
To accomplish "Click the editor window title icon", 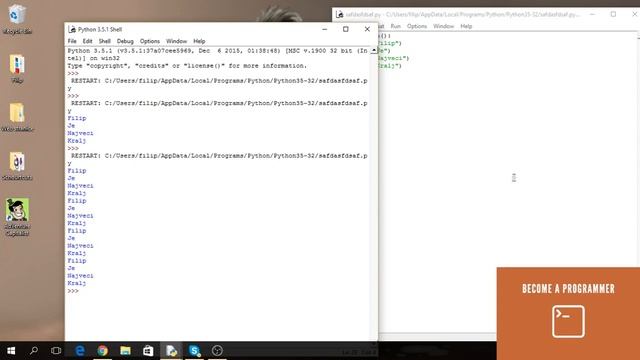I will point(340,14).
